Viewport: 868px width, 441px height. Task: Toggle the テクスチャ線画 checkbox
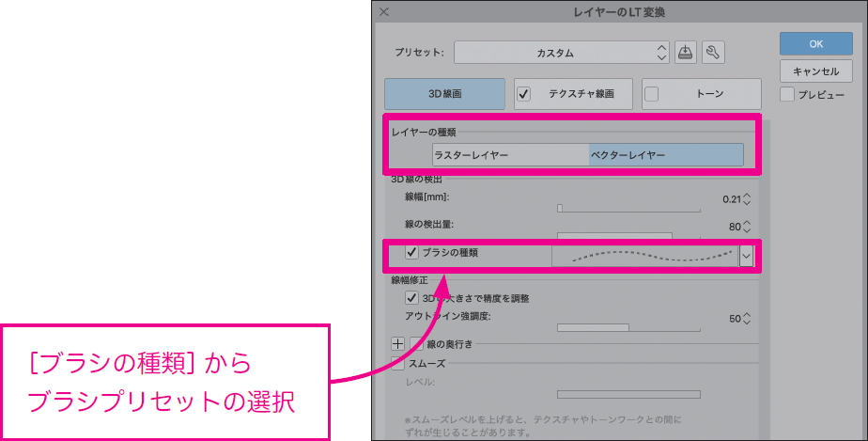click(x=525, y=94)
